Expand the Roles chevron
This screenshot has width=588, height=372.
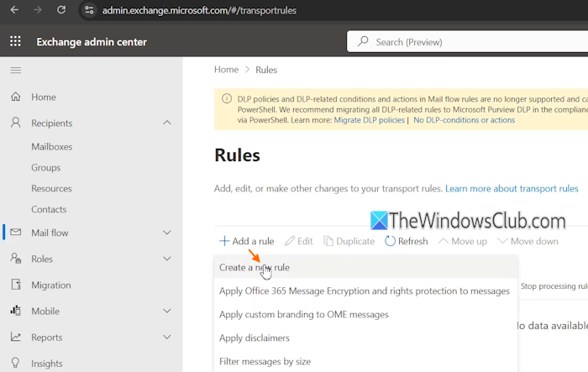(167, 259)
